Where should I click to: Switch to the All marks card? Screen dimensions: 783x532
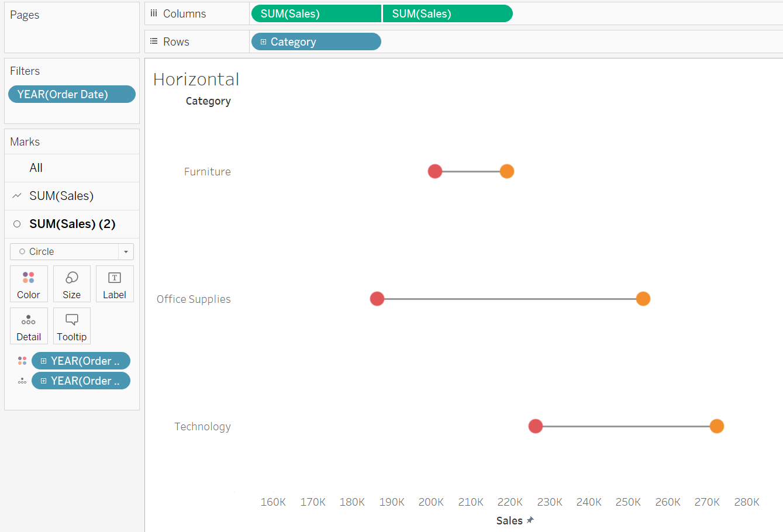click(x=36, y=168)
